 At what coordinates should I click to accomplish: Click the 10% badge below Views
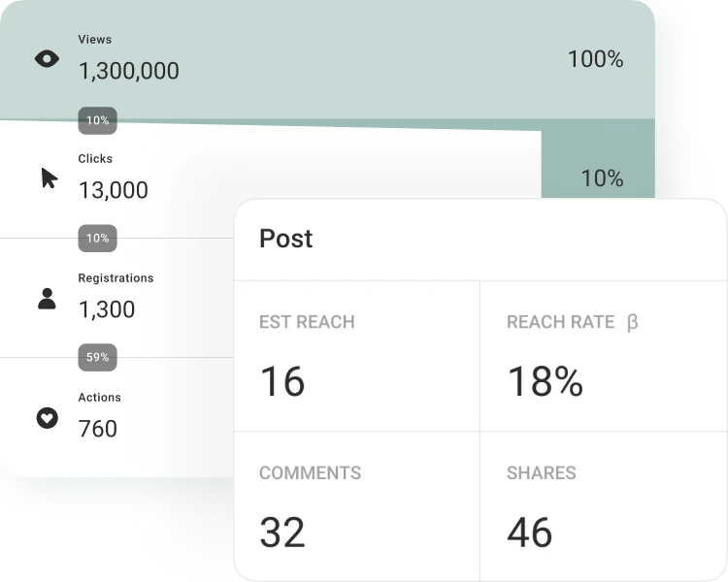[x=97, y=121]
